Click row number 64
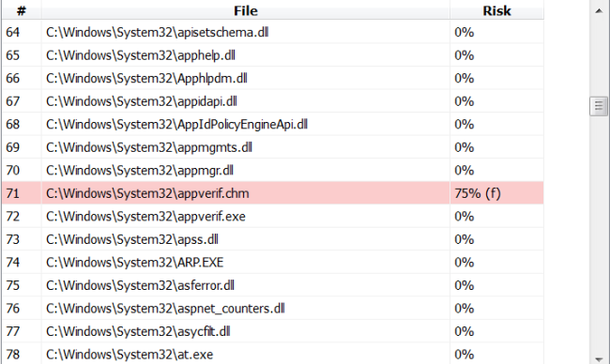610x364 pixels. click(x=12, y=32)
